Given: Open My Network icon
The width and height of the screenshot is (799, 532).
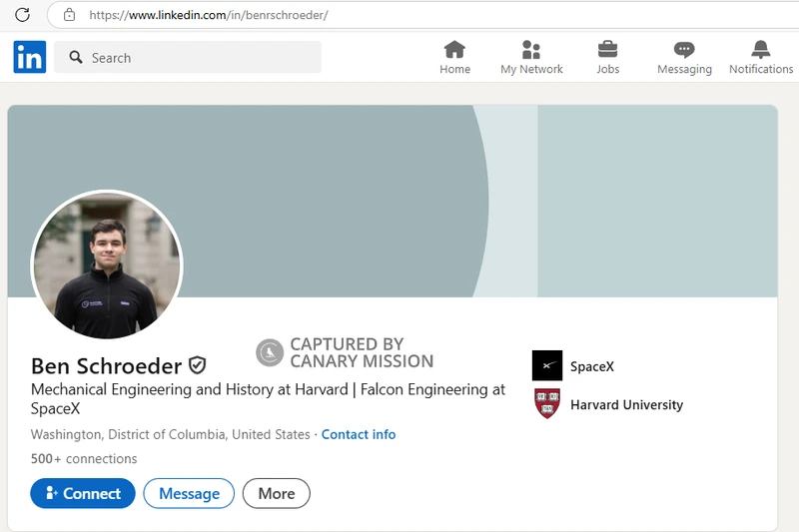Looking at the screenshot, I should pyautogui.click(x=531, y=50).
